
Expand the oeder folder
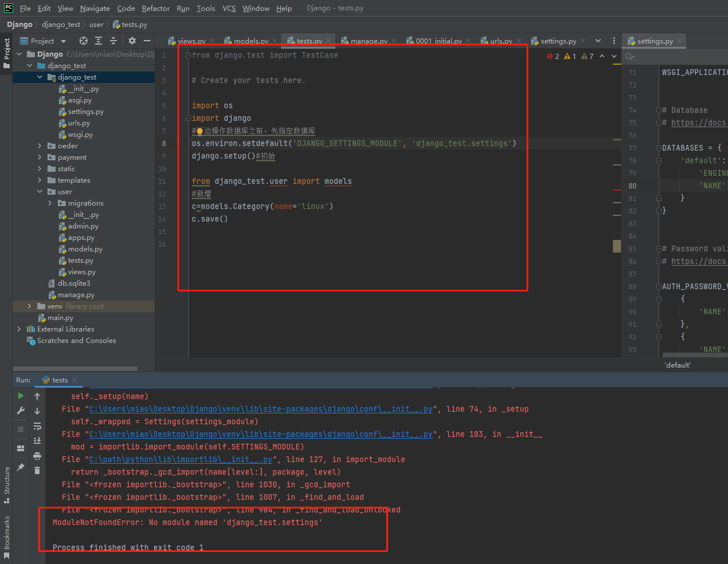pos(40,145)
